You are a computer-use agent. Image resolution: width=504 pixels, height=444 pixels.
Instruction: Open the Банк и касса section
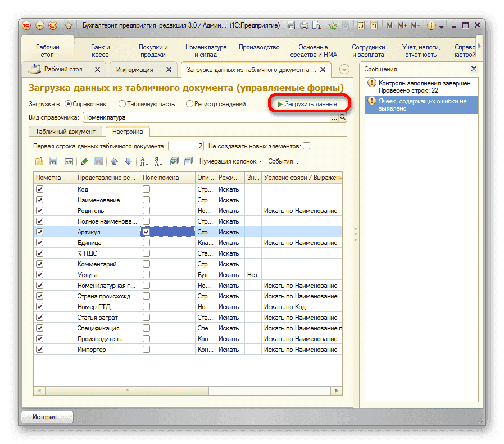pyautogui.click(x=101, y=51)
